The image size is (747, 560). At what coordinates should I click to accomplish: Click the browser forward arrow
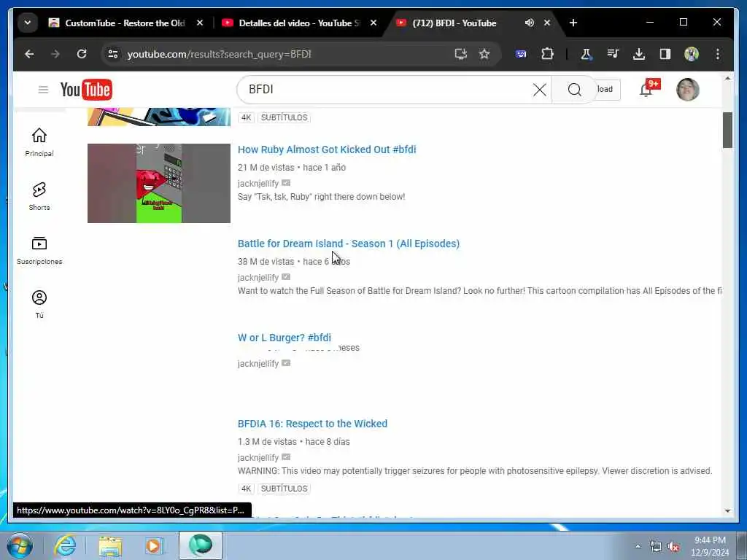pos(55,54)
